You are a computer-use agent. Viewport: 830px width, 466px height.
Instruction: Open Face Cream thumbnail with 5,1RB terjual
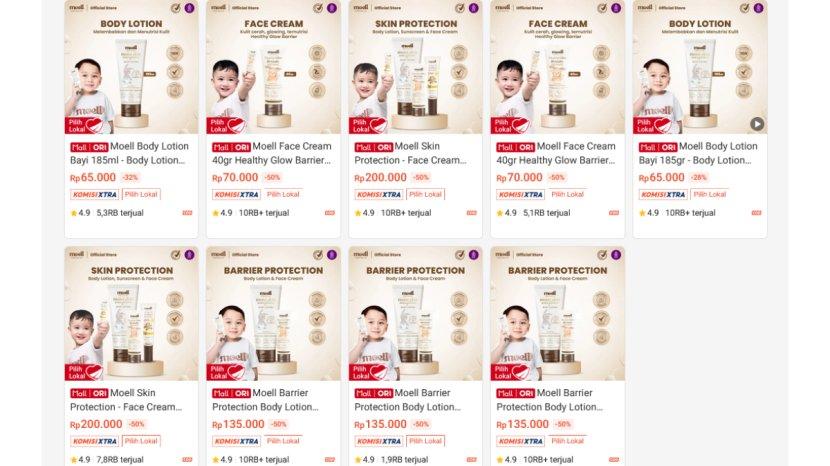click(557, 67)
